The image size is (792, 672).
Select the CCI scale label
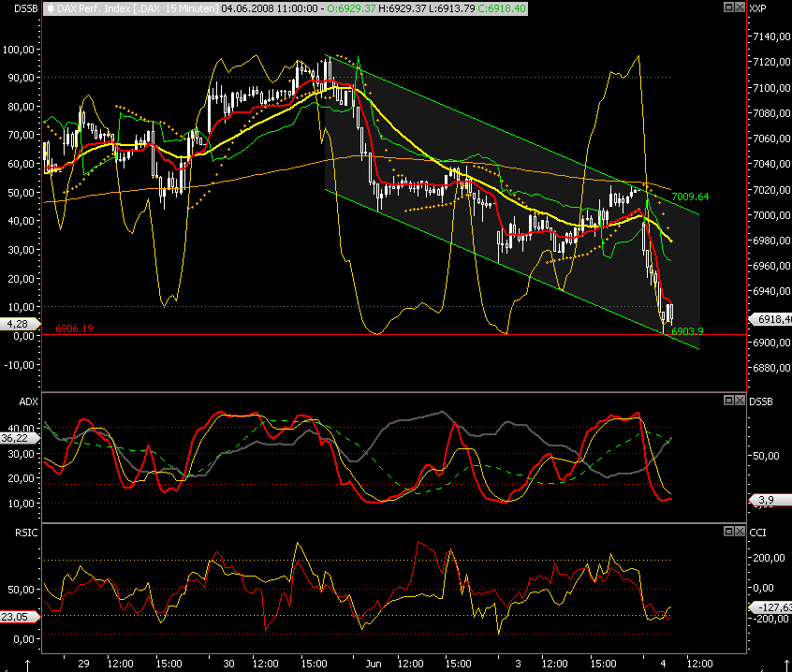(x=757, y=533)
